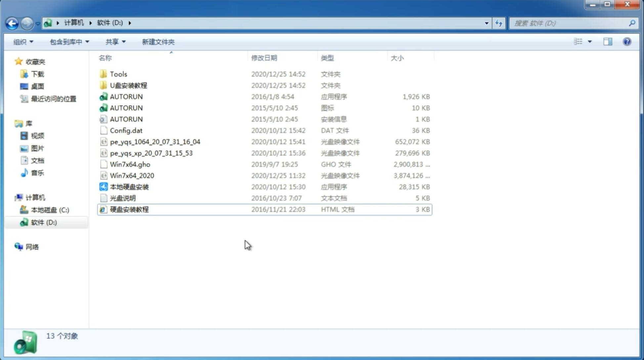644x360 pixels.
Task: Open 硬盘安装教程 HTML document
Action: coord(129,209)
